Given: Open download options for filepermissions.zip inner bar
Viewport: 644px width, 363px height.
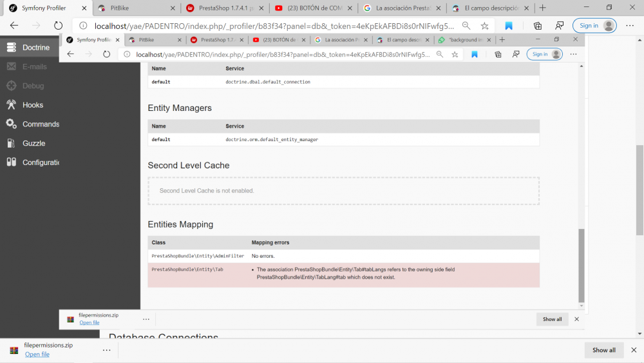Looking at the screenshot, I should coord(146,319).
